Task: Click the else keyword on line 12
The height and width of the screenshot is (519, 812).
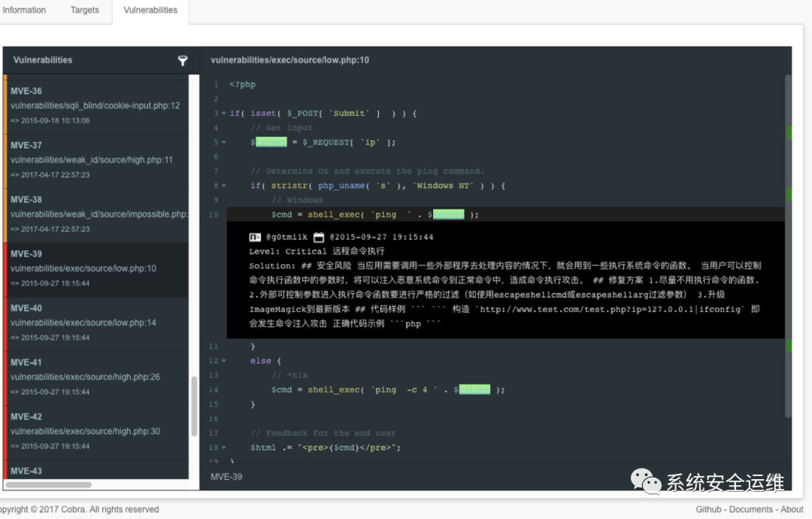Action: coord(260,361)
